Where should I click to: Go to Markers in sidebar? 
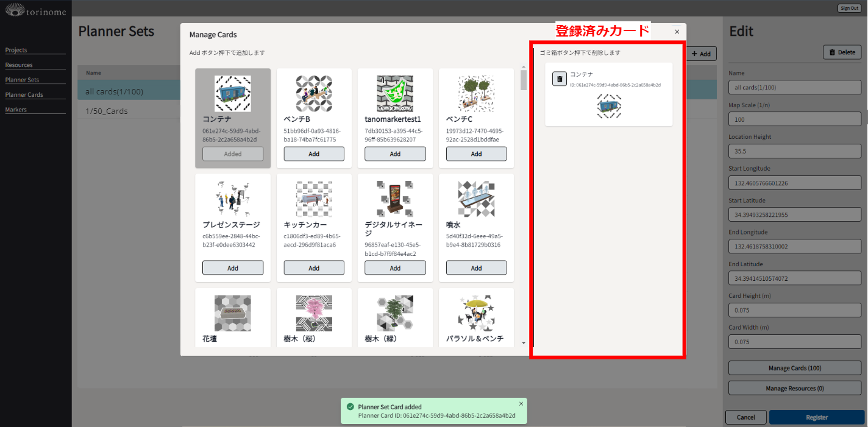[16, 110]
